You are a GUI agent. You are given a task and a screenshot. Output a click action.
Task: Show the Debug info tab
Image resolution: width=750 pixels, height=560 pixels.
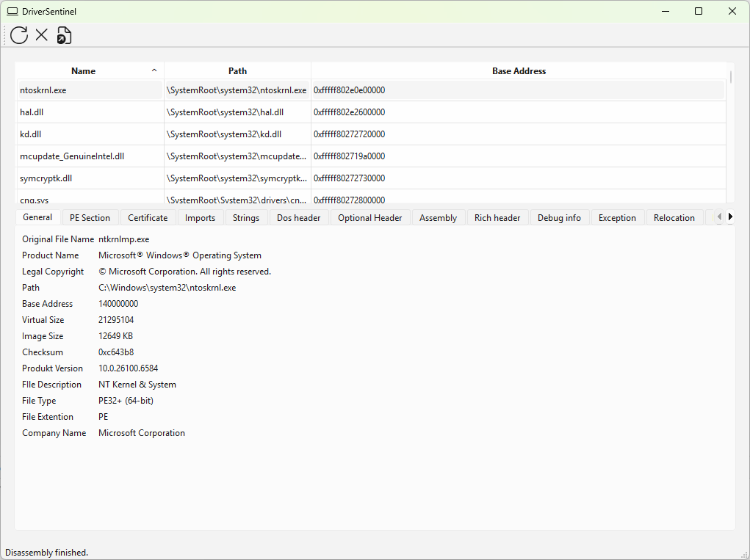(559, 218)
